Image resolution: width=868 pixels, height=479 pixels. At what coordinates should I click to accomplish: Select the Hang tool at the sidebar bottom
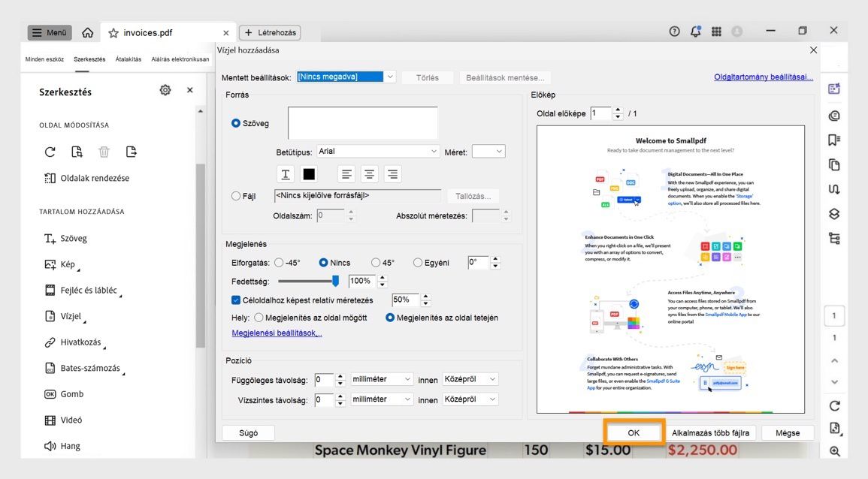[66, 445]
